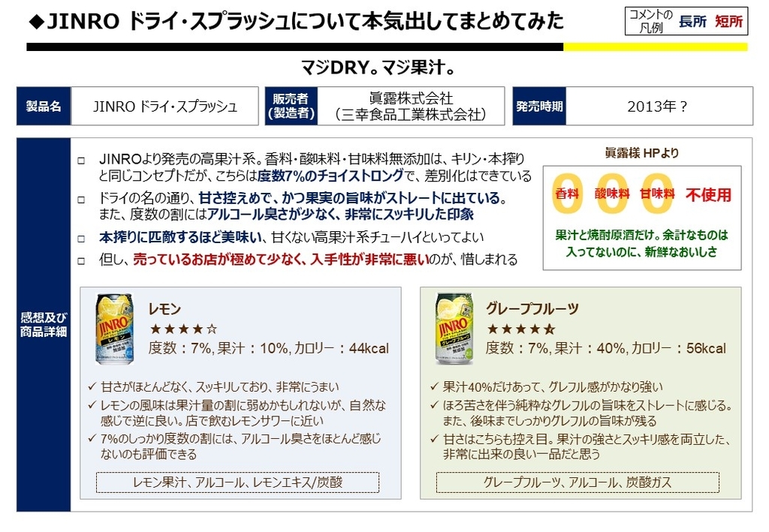769x532 pixels.
Task: Click lemon ingredients box レモン果汁、アルコール
Action: (x=238, y=482)
